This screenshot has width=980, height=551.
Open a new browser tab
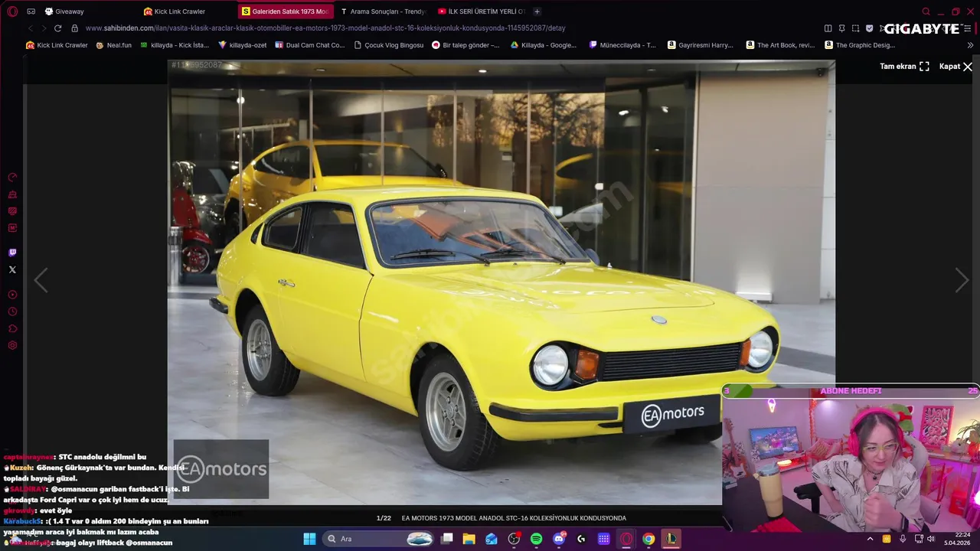[537, 11]
